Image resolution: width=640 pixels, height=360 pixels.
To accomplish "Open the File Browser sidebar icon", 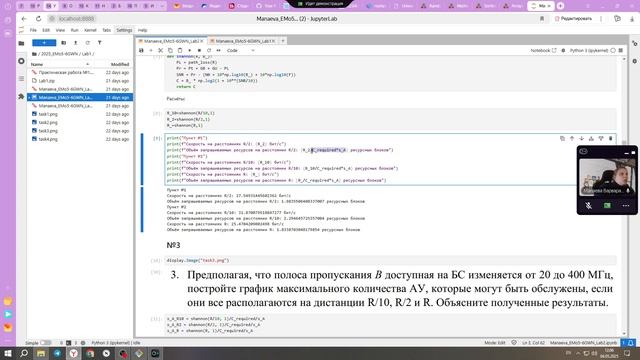I will point(21,43).
